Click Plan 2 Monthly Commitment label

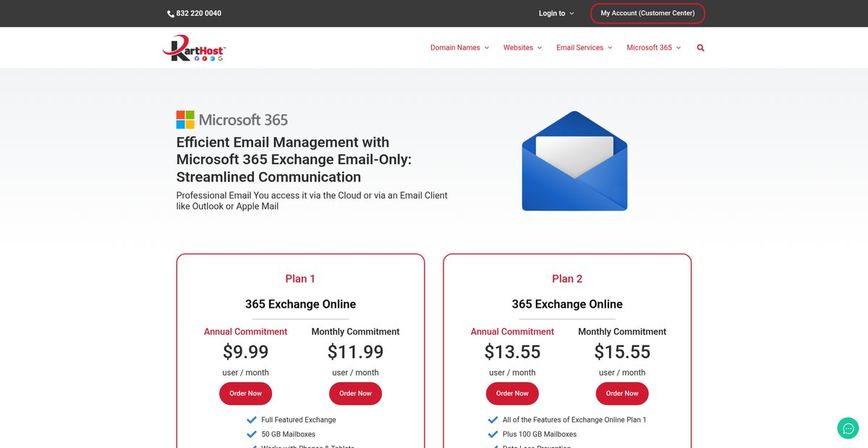click(622, 332)
